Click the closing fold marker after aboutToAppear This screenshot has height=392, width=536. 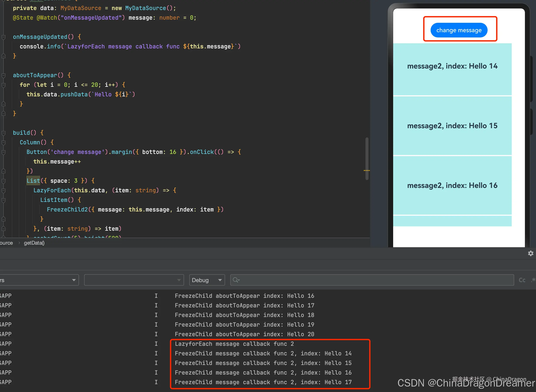3,114
